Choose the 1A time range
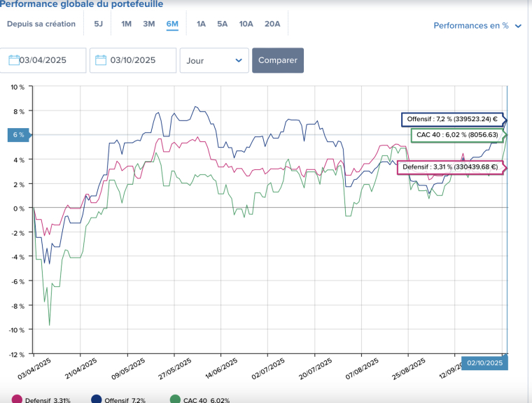This screenshot has height=403, width=532. 201,24
